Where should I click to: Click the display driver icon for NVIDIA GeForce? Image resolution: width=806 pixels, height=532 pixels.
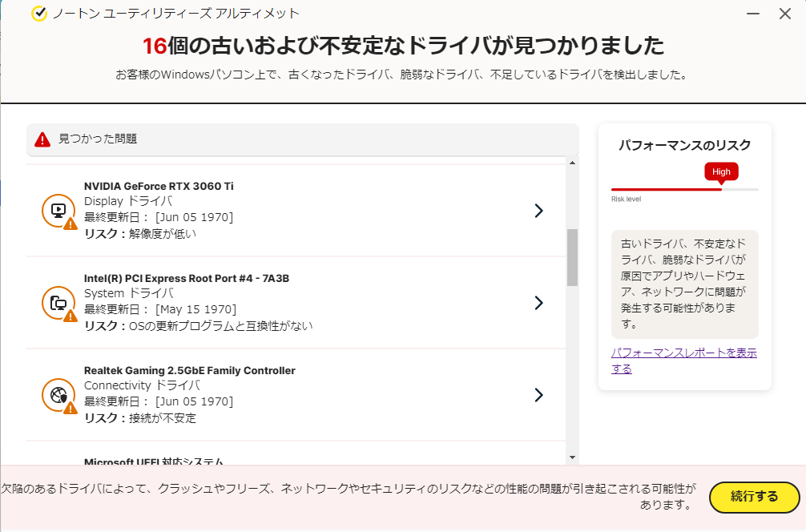[59, 211]
